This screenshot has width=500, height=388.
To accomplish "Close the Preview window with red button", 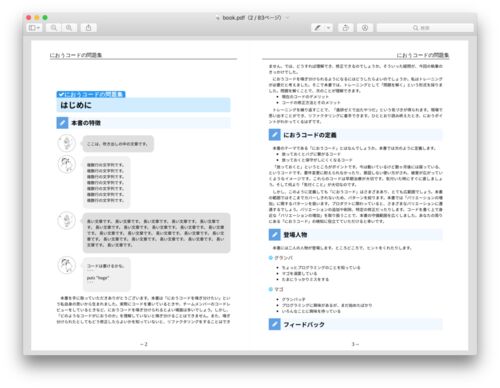I will 29,18.
